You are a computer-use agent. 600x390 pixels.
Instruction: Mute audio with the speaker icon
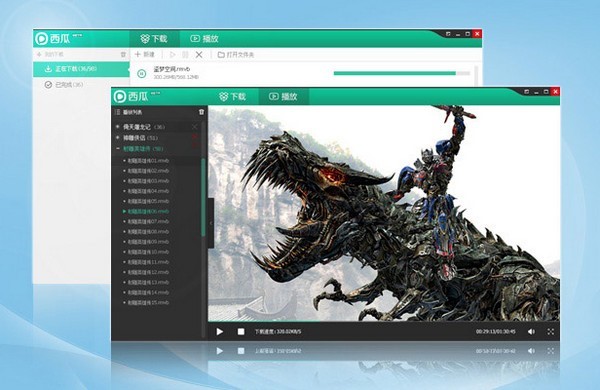pyautogui.click(x=531, y=331)
